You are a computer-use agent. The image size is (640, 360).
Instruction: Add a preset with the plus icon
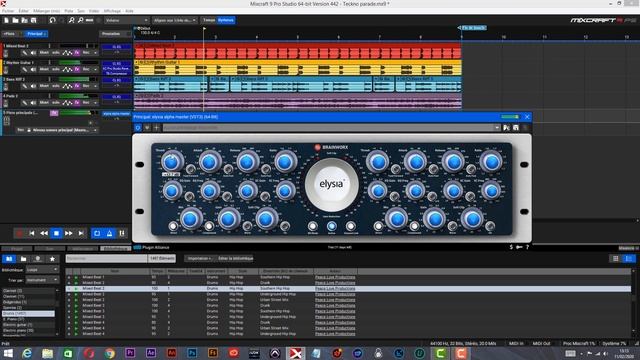coord(156,128)
